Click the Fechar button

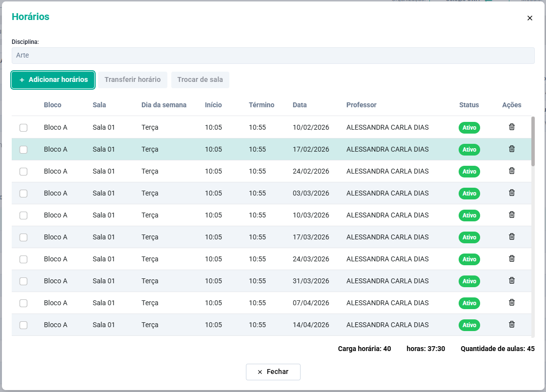tap(273, 372)
